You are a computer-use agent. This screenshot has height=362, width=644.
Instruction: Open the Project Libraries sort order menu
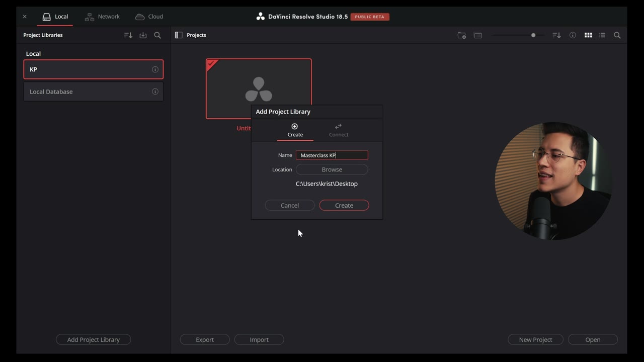[x=128, y=35]
